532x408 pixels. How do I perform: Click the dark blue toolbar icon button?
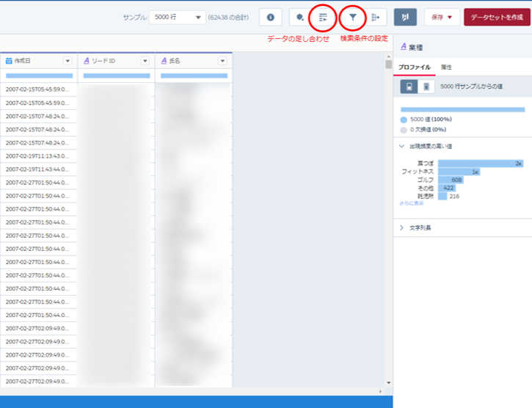pos(405,17)
